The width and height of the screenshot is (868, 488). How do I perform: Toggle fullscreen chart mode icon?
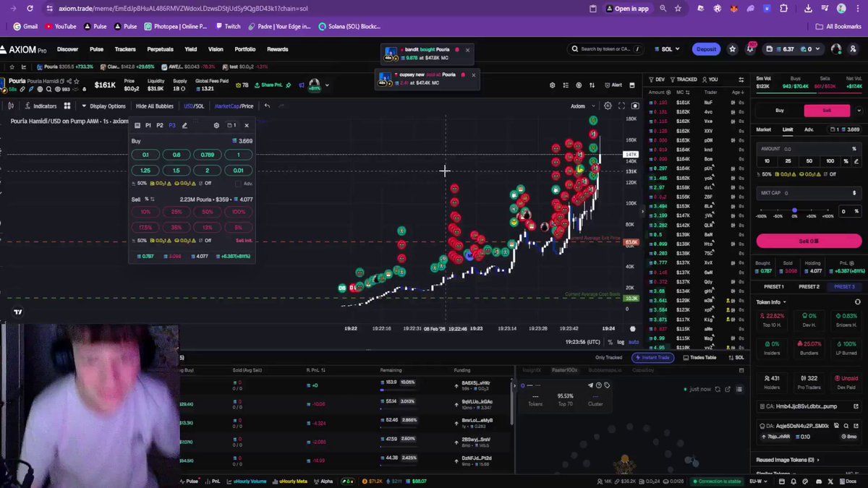(621, 106)
